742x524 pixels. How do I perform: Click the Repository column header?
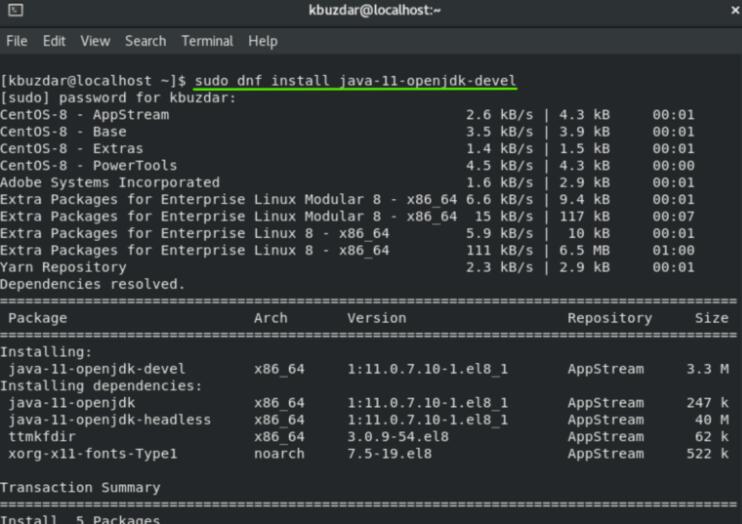click(610, 318)
